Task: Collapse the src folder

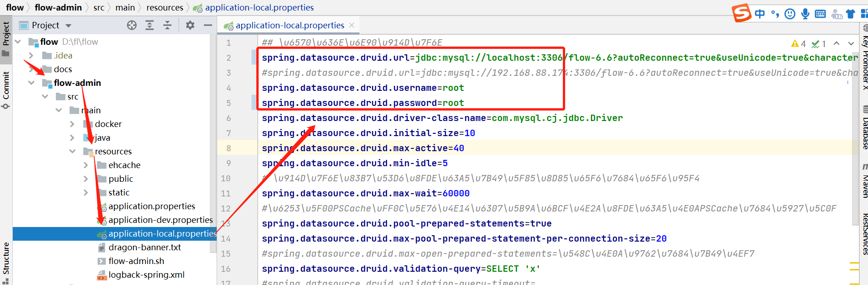Action: [45, 96]
